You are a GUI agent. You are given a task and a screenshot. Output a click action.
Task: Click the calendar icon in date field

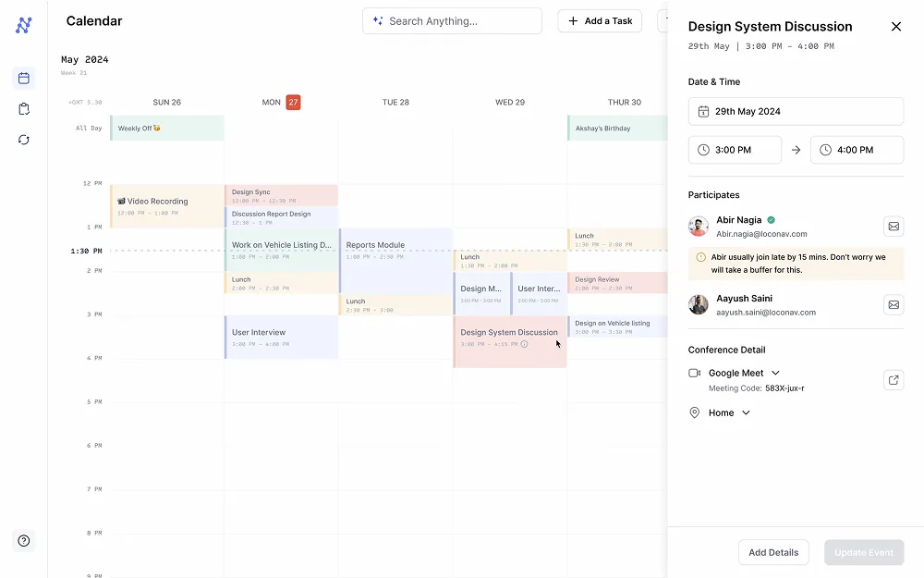point(703,112)
